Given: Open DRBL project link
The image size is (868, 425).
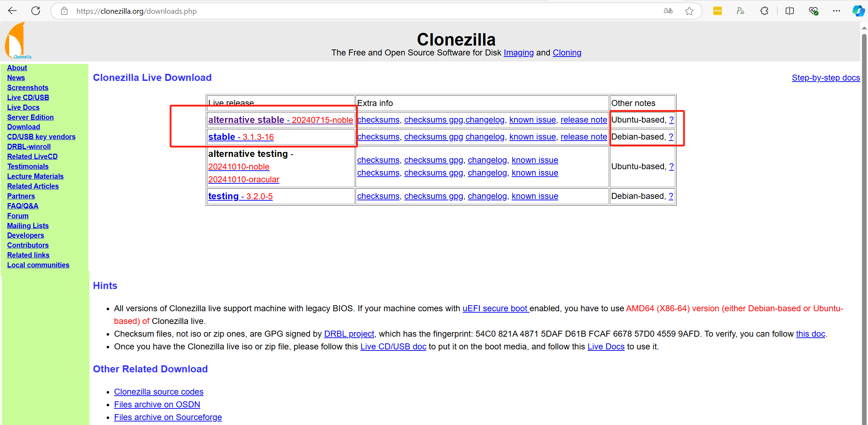Looking at the screenshot, I should 349,334.
